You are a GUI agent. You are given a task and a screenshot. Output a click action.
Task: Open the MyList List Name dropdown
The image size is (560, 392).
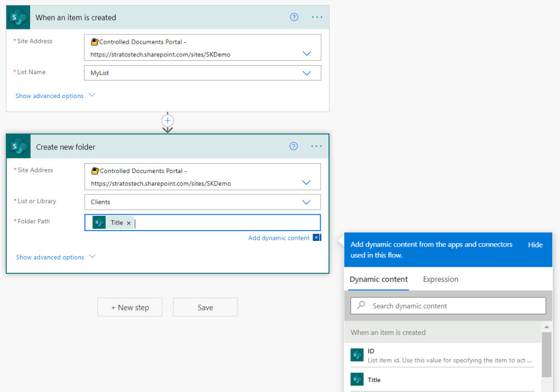307,73
